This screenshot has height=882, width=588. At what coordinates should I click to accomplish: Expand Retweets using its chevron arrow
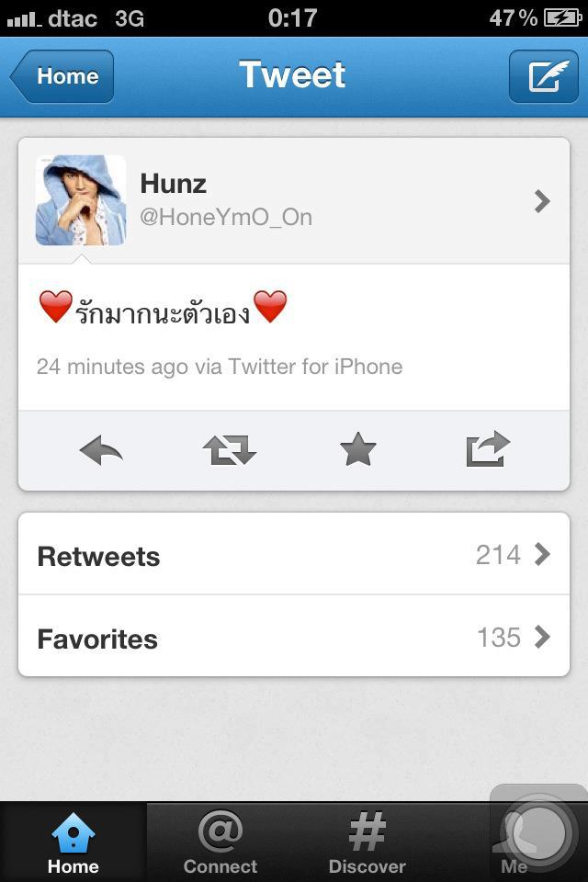tap(542, 554)
